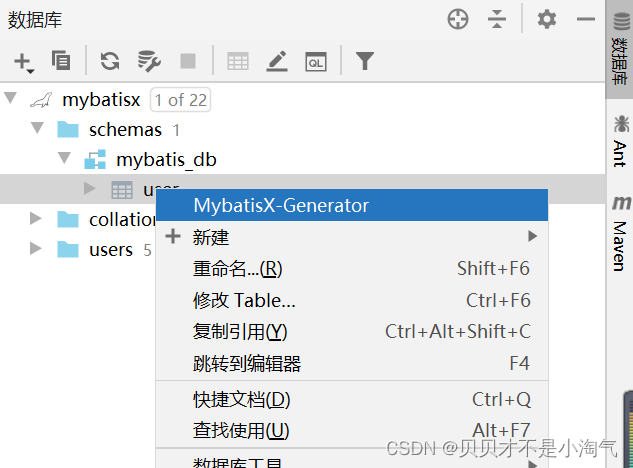The image size is (633, 468).
Task: Open the table editor grid icon
Action: tap(238, 61)
